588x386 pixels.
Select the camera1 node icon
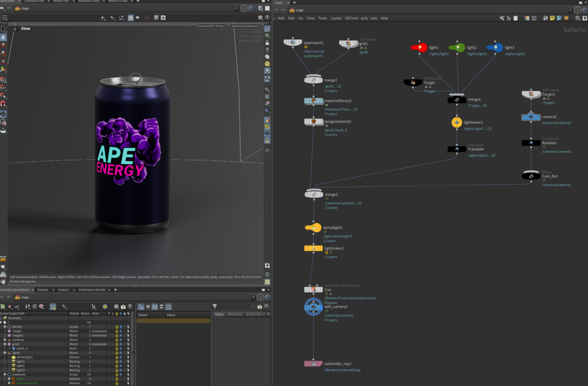[x=531, y=118]
